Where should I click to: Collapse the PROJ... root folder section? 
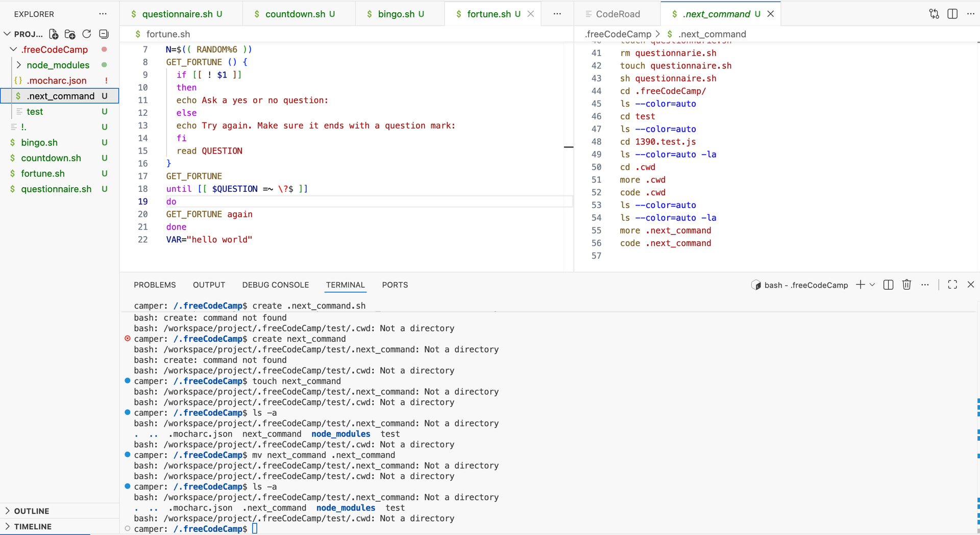7,34
